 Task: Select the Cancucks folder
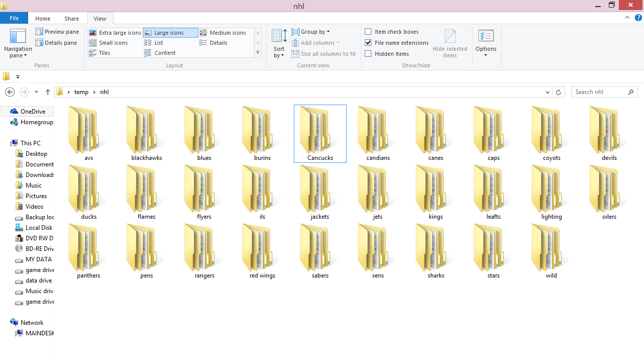click(x=320, y=133)
